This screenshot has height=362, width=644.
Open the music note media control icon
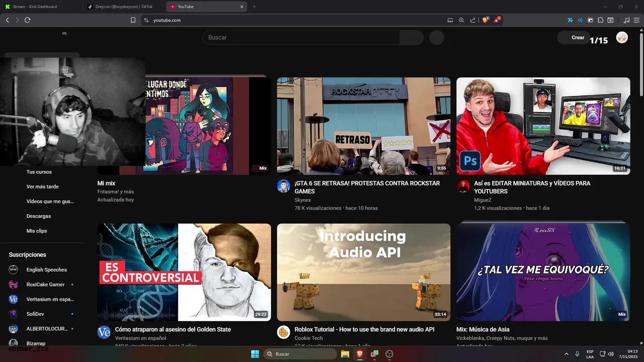626,20
